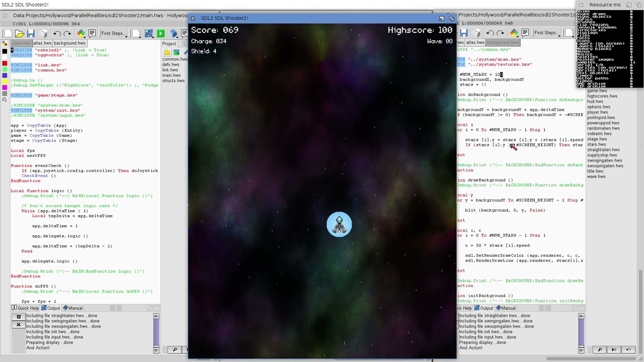Select defs.hws in the Project file list
Screen dimensions: 644x362
click(x=171, y=65)
